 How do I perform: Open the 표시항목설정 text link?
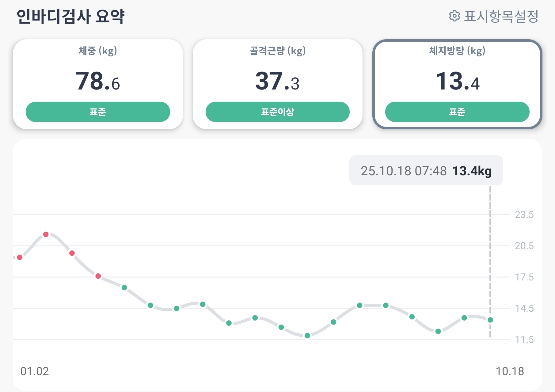pos(501,17)
